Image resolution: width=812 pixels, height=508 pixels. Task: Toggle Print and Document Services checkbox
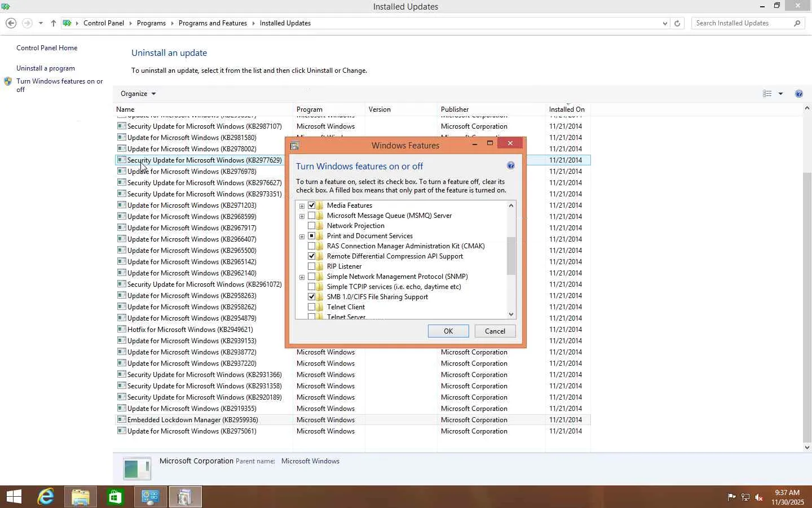coord(311,236)
